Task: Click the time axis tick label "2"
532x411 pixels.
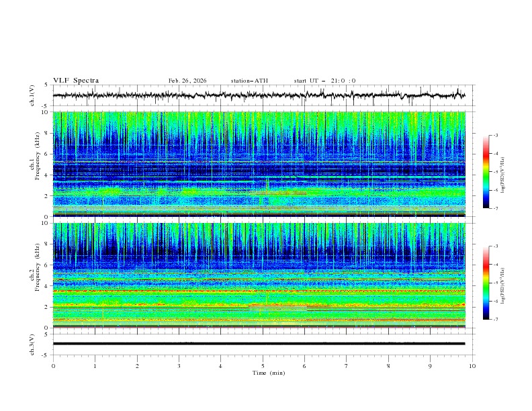Action: tap(137, 366)
